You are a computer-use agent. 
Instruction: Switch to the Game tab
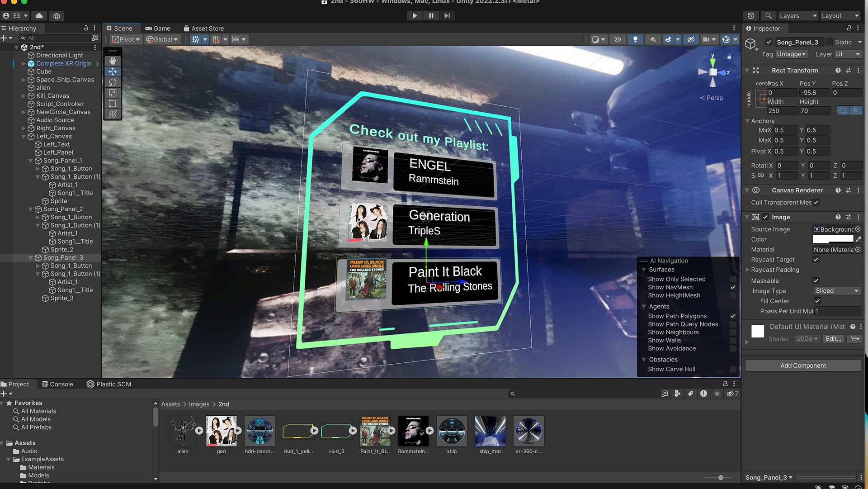(x=158, y=28)
